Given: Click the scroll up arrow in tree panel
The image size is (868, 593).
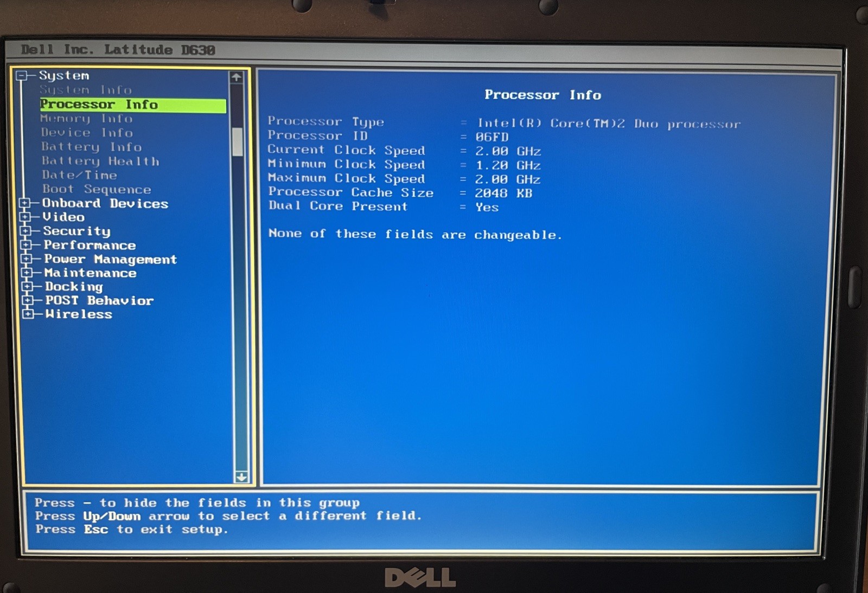Looking at the screenshot, I should point(236,78).
